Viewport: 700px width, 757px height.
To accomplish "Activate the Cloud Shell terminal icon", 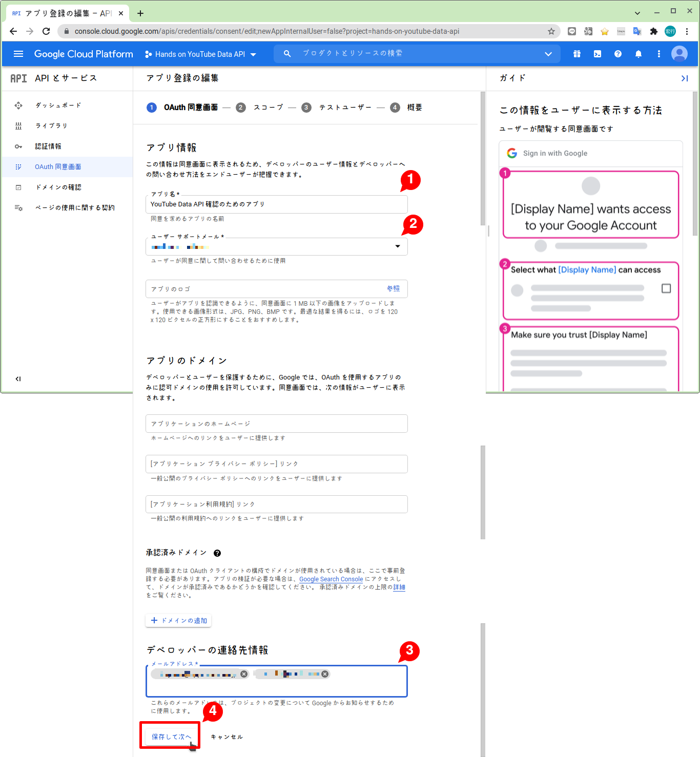I will point(598,53).
